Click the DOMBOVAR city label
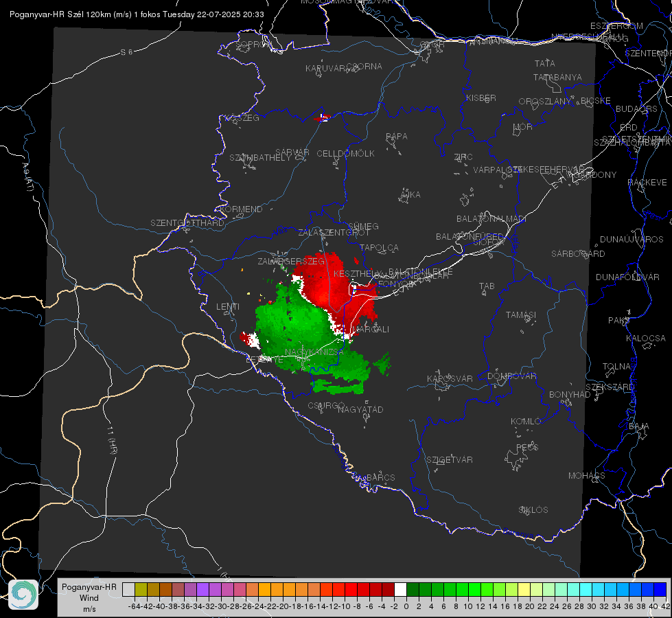Viewport: 672px width, 618px height. pyautogui.click(x=511, y=376)
